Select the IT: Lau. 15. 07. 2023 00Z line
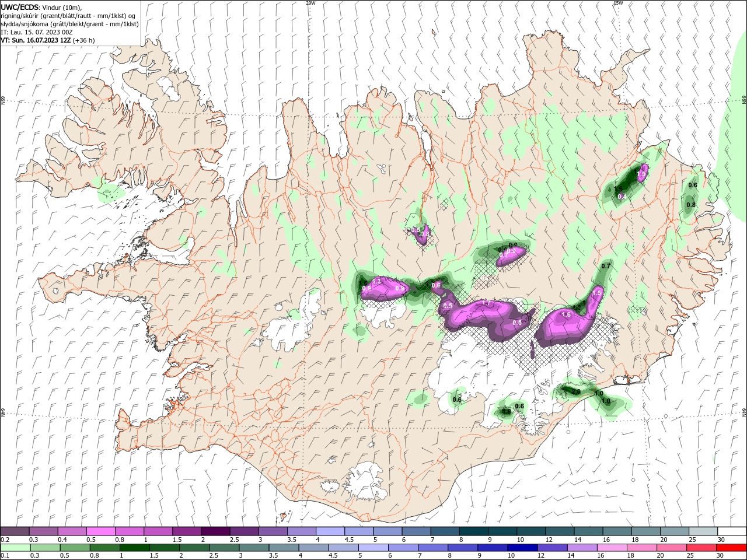The image size is (747, 560). pyautogui.click(x=36, y=32)
